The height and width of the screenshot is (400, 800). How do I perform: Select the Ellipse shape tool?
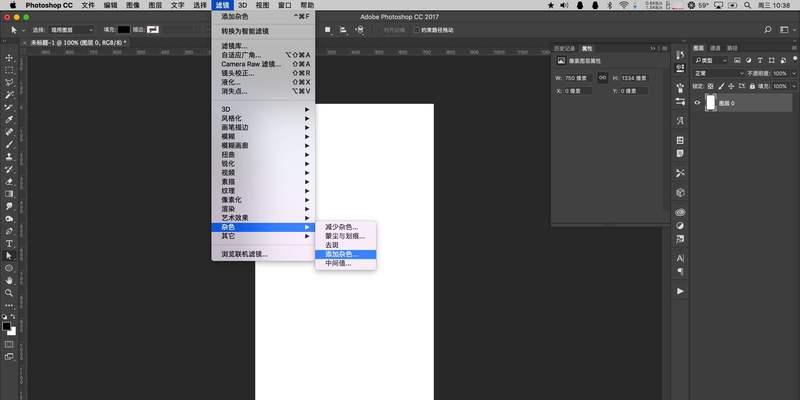9,268
